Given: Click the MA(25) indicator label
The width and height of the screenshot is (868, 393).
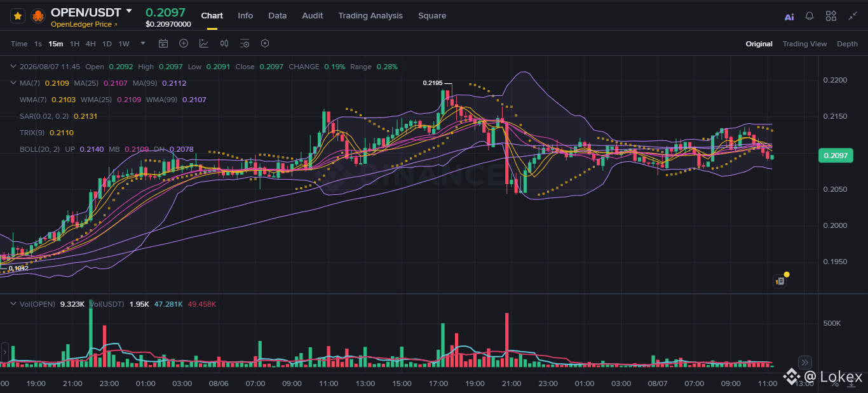Looking at the screenshot, I should coord(86,83).
